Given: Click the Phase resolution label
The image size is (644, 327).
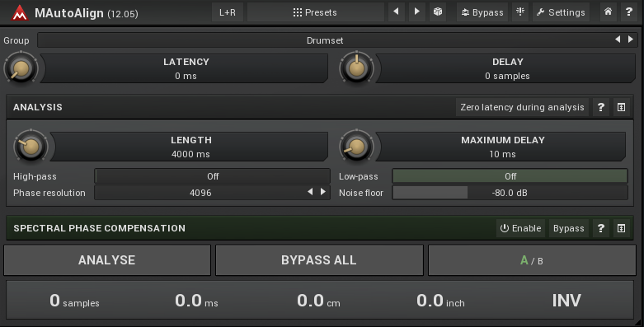Looking at the screenshot, I should click(x=49, y=193).
